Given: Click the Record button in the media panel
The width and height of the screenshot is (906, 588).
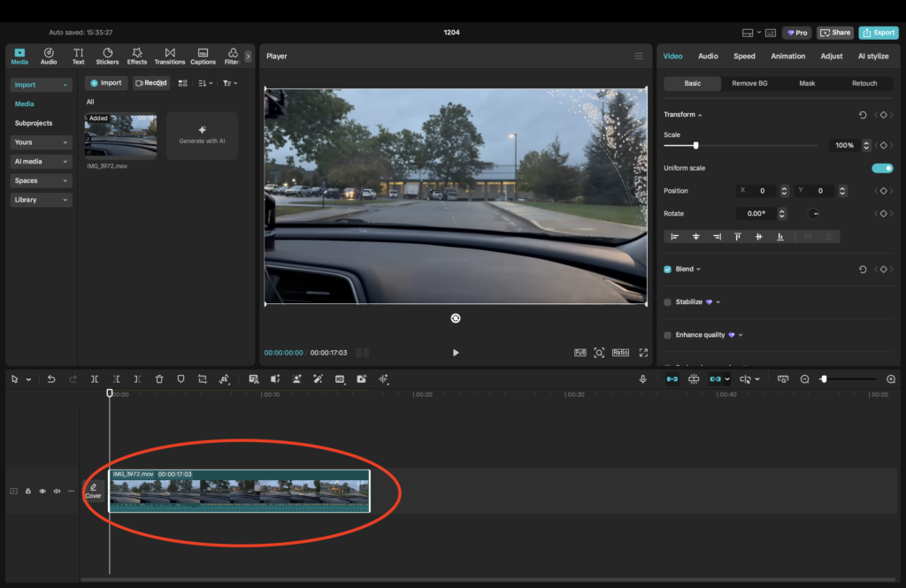Looking at the screenshot, I should coord(151,82).
